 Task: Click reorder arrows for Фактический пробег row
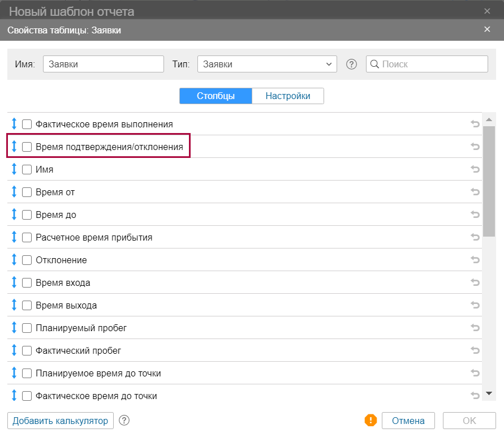pos(14,350)
